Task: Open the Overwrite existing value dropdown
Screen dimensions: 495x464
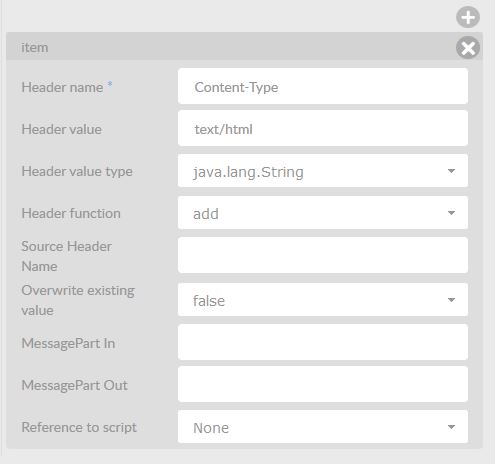Action: 323,300
